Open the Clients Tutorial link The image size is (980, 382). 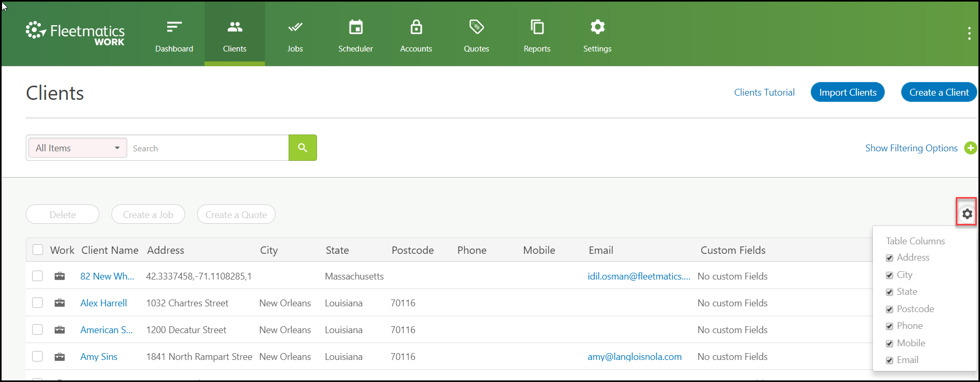click(x=764, y=92)
